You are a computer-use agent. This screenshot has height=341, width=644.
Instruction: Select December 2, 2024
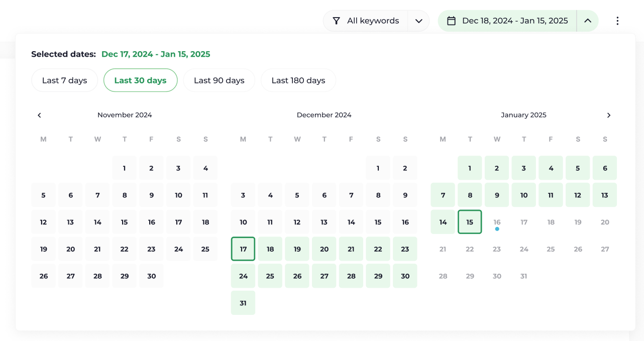click(405, 168)
